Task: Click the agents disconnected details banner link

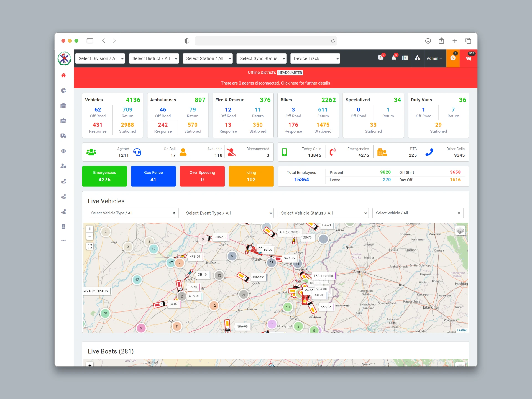Action: click(275, 83)
